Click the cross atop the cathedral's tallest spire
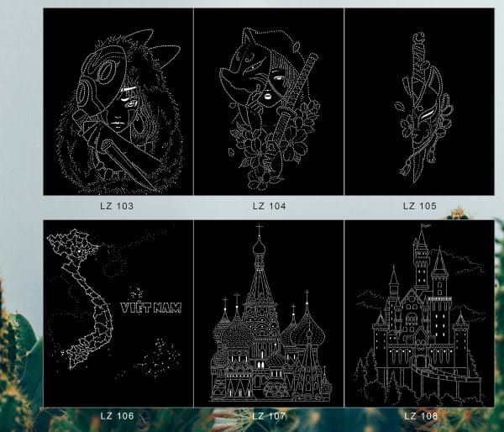The image size is (504, 432). (x=260, y=229)
